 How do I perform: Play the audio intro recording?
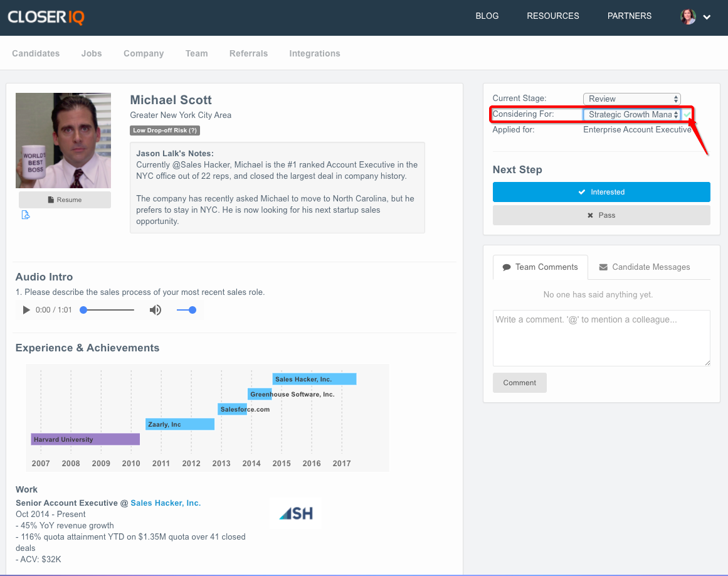pos(26,310)
